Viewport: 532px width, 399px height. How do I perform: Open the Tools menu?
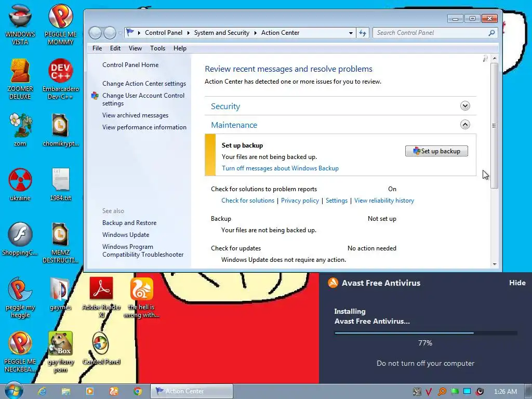[157, 48]
